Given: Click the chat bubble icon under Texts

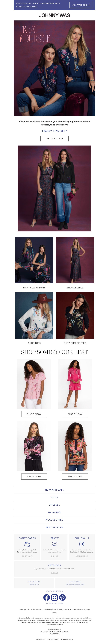Looking at the screenshot, I should (55, 544).
